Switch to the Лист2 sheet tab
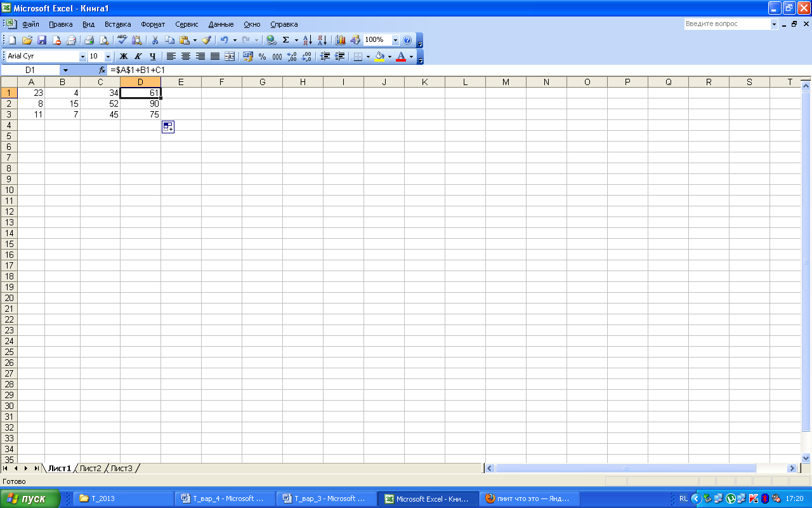This screenshot has height=508, width=812. pyautogui.click(x=90, y=468)
